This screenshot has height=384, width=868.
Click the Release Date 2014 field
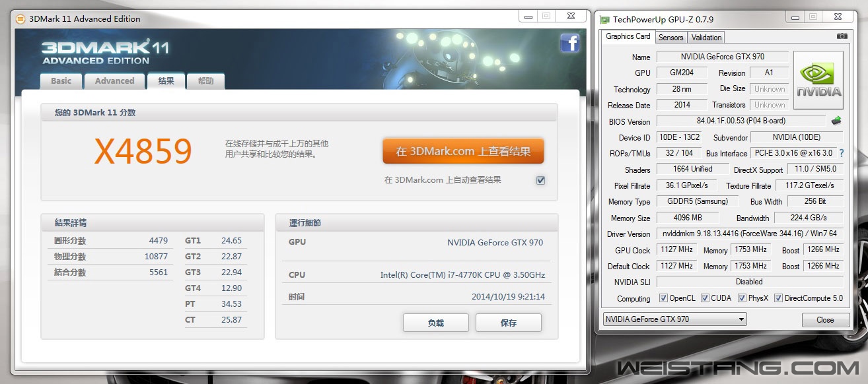(x=682, y=105)
